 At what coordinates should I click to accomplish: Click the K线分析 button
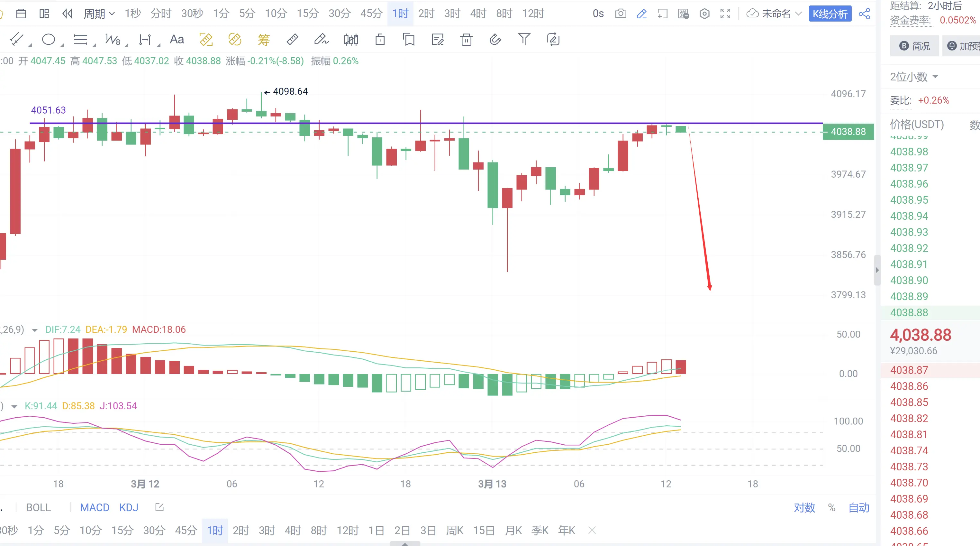[x=830, y=14]
